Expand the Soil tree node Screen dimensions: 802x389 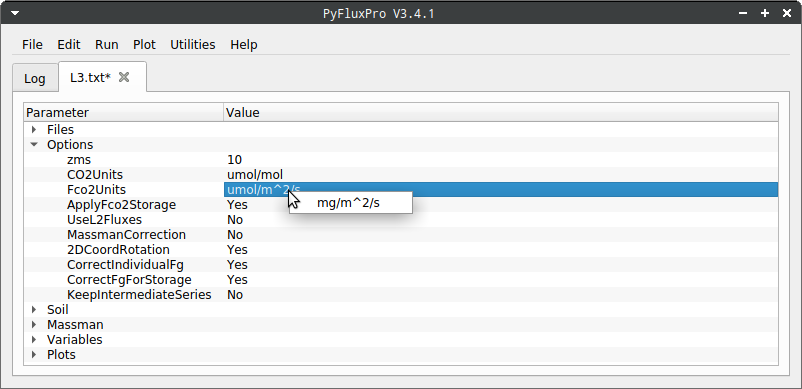34,310
